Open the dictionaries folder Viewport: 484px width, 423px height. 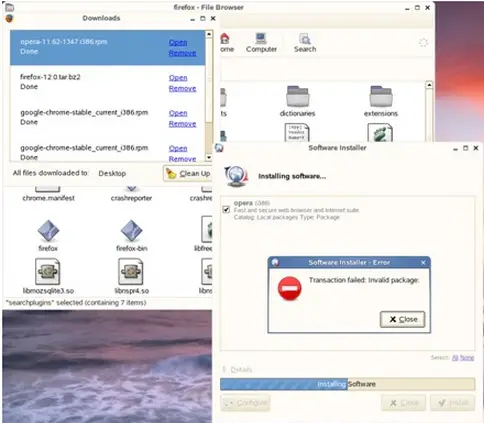(297, 101)
